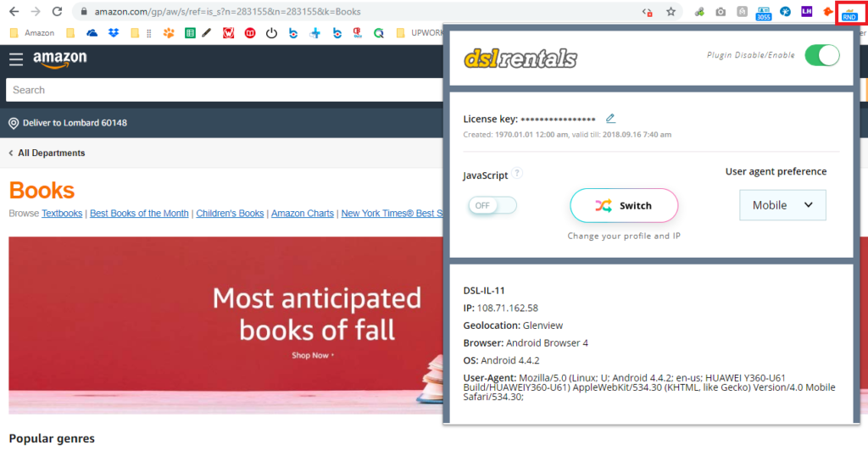Click the Most anticipated books banner
The image size is (868, 462).
click(x=225, y=326)
